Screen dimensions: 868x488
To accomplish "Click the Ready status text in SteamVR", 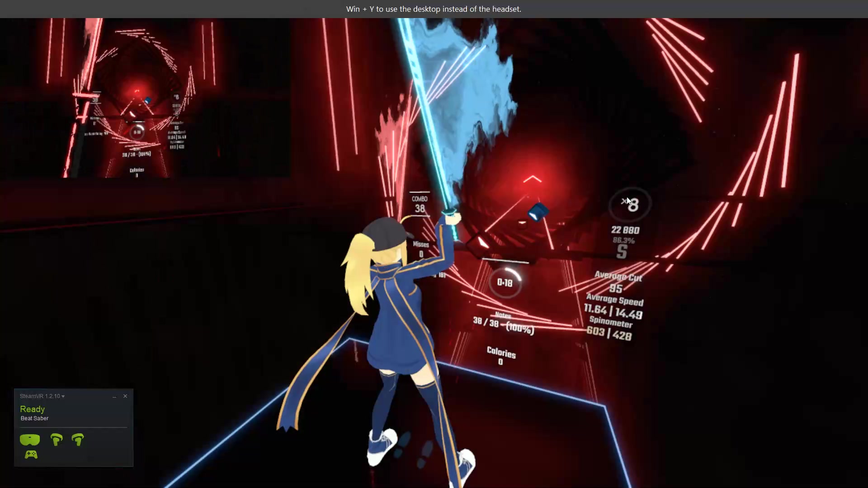I will pos(32,409).
